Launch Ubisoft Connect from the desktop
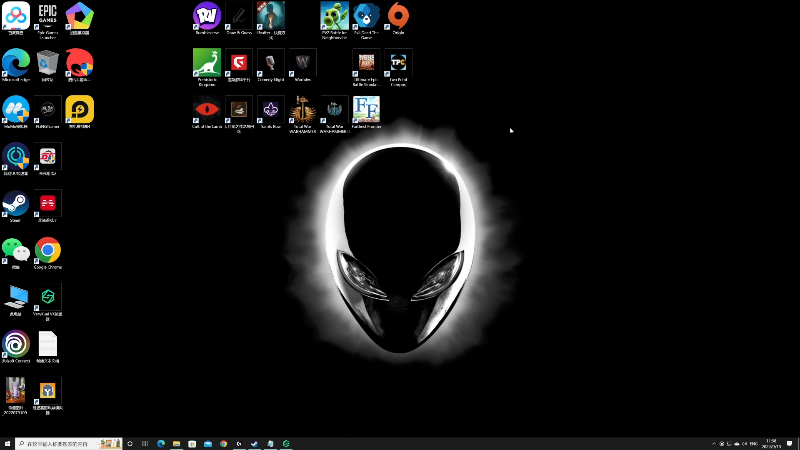Image resolution: width=800 pixels, height=450 pixels. (x=16, y=345)
